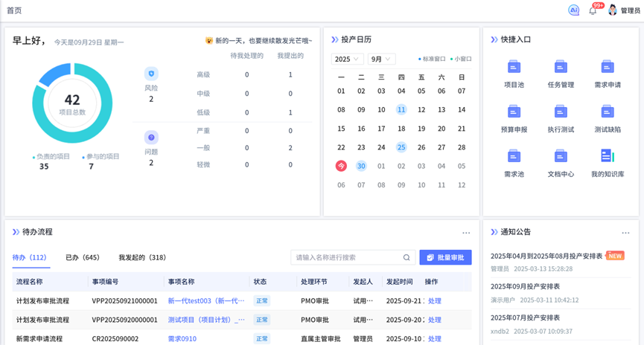Select calendar date 25 in September
Screen dimensions: 644x345
coord(401,147)
